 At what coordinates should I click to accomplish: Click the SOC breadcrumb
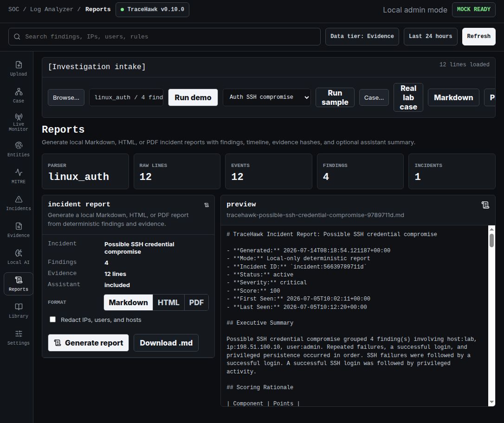click(x=14, y=9)
